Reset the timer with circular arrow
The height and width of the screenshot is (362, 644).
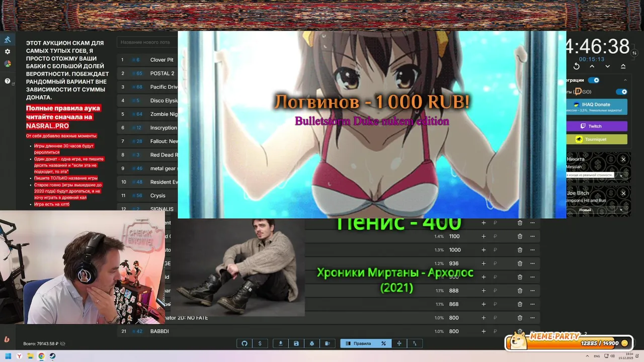point(577,66)
